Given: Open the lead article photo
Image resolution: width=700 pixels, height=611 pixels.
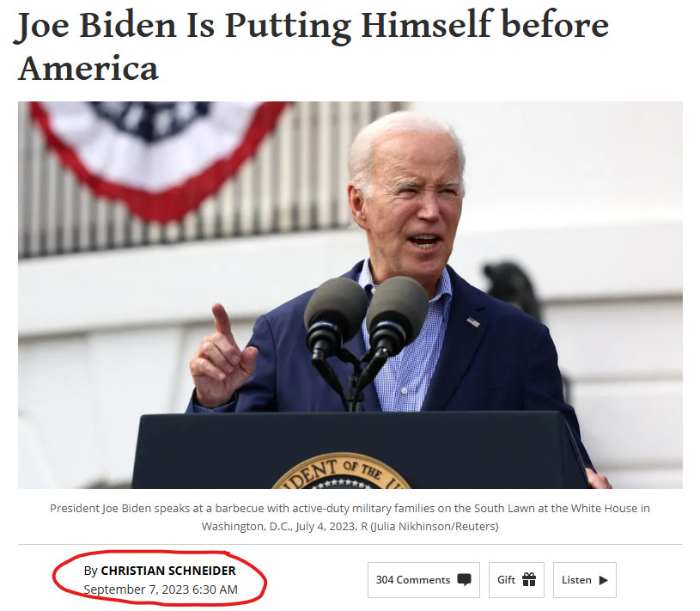Looking at the screenshot, I should (350, 295).
